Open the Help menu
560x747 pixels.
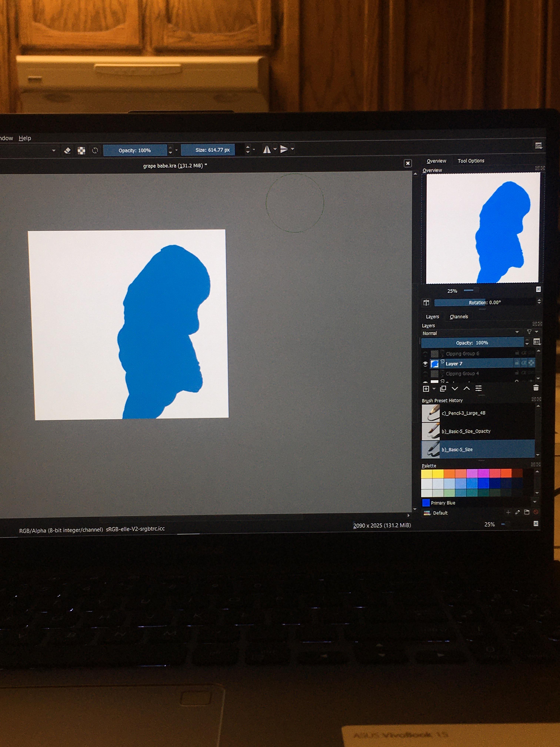pos(25,138)
